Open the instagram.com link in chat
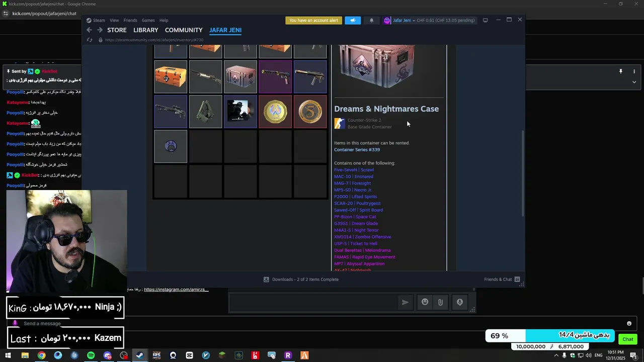Viewport: 644px width, 362px height. tap(176, 290)
